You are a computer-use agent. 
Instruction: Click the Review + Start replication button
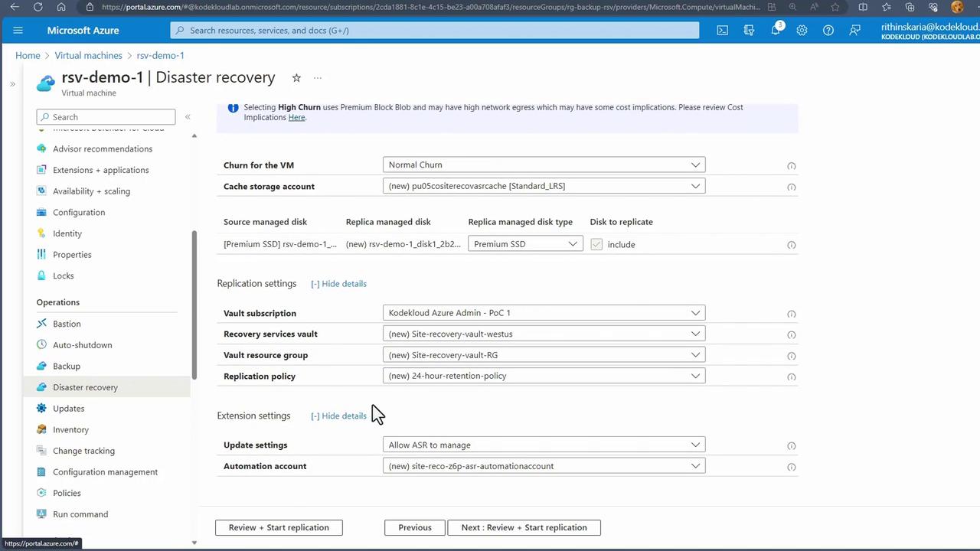[x=279, y=527]
